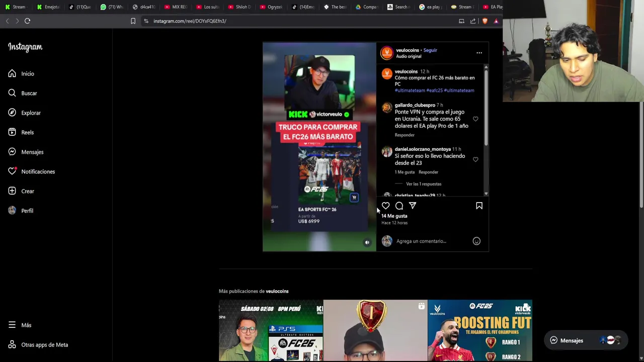Click veulocoins in Más publicaciones heading
Screen dimensions: 644x362
click(x=277, y=291)
